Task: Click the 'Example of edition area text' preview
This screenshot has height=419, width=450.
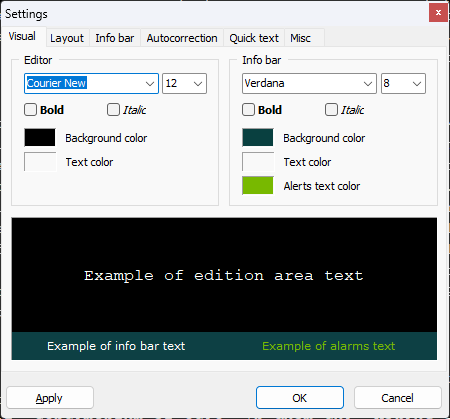Action: tap(224, 275)
